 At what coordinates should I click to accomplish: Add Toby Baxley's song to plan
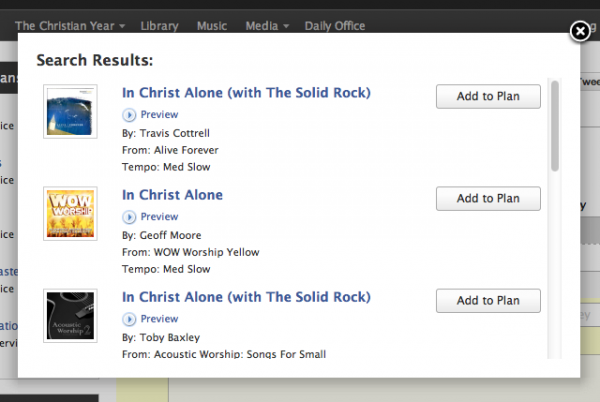(x=488, y=300)
